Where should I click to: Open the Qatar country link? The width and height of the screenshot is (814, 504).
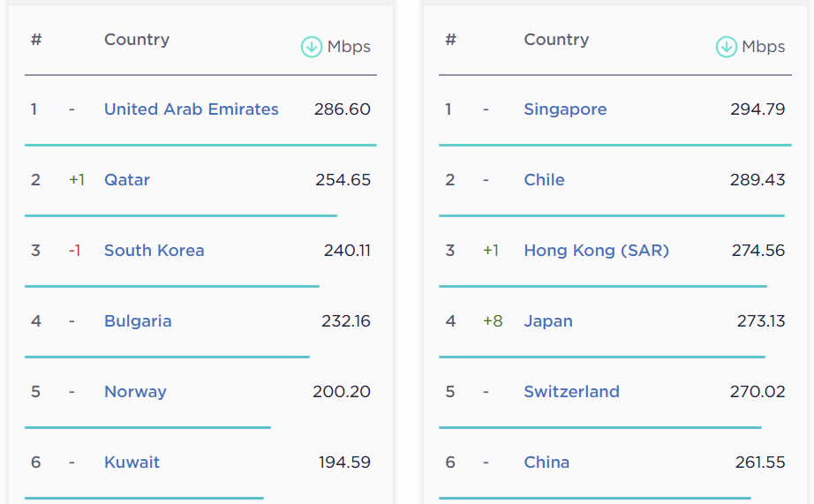127,180
